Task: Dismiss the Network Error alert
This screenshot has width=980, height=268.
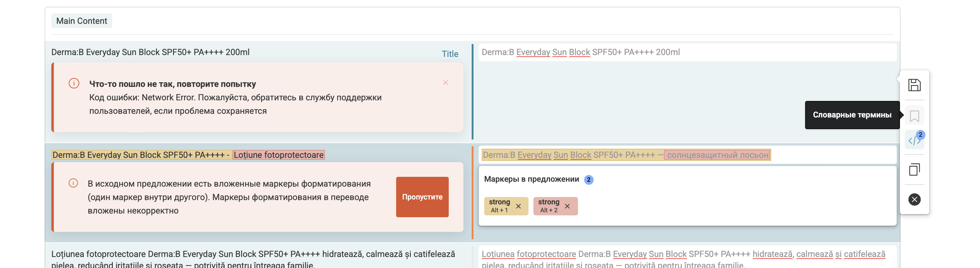Action: [445, 83]
